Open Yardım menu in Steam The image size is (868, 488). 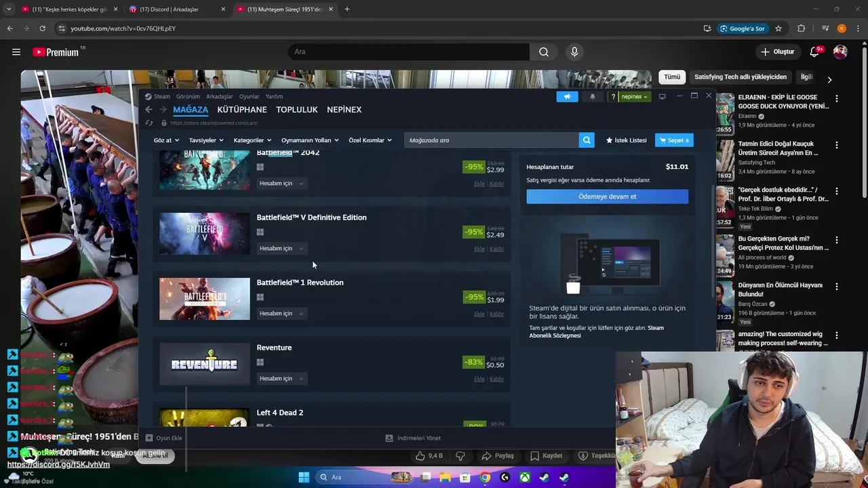tap(274, 97)
